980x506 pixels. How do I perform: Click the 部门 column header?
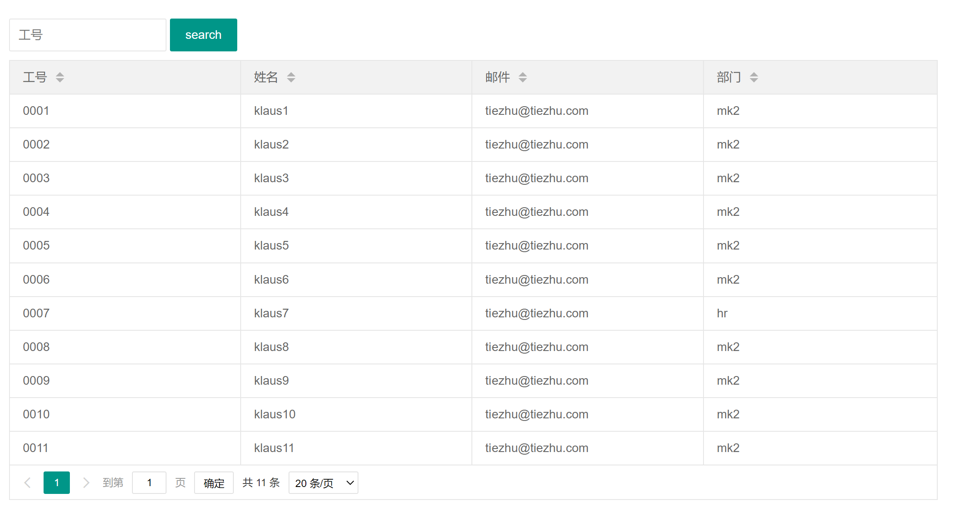click(729, 77)
